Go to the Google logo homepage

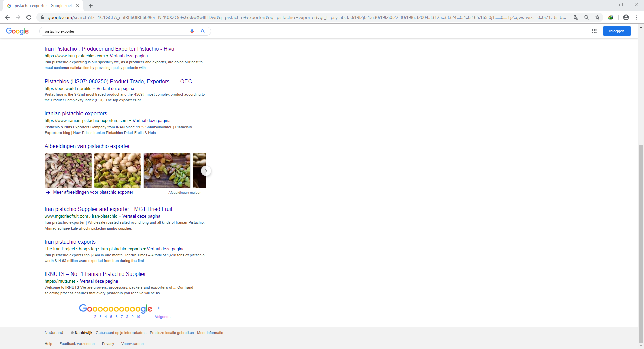pos(17,31)
